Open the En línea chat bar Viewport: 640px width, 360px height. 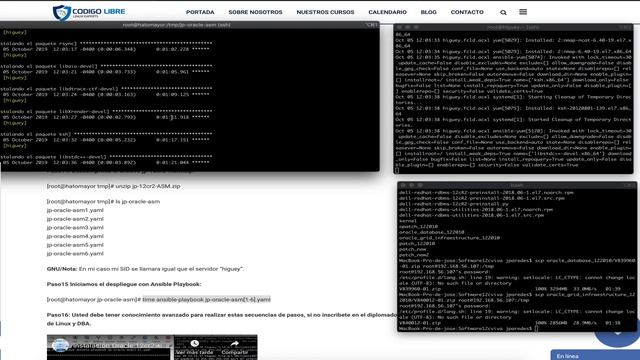pyautogui.click(x=595, y=355)
